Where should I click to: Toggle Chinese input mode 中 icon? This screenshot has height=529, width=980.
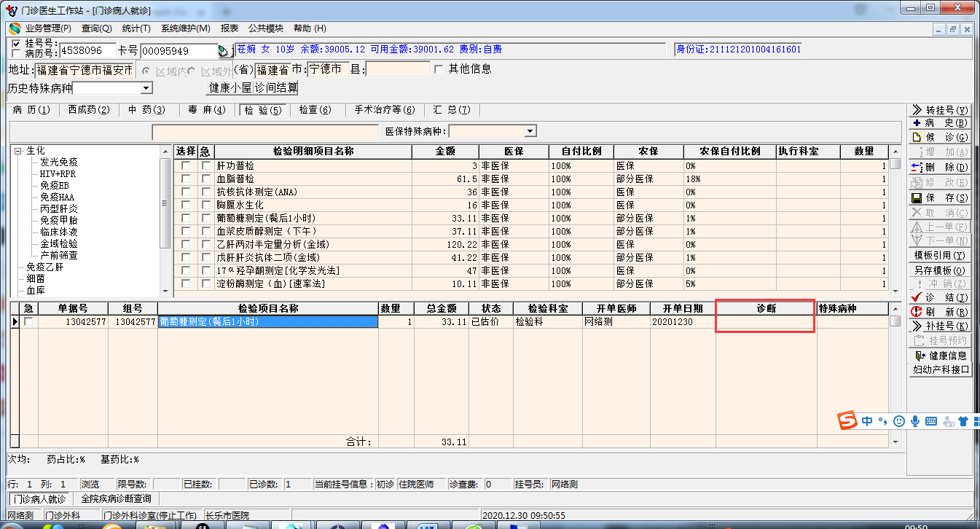coord(867,420)
